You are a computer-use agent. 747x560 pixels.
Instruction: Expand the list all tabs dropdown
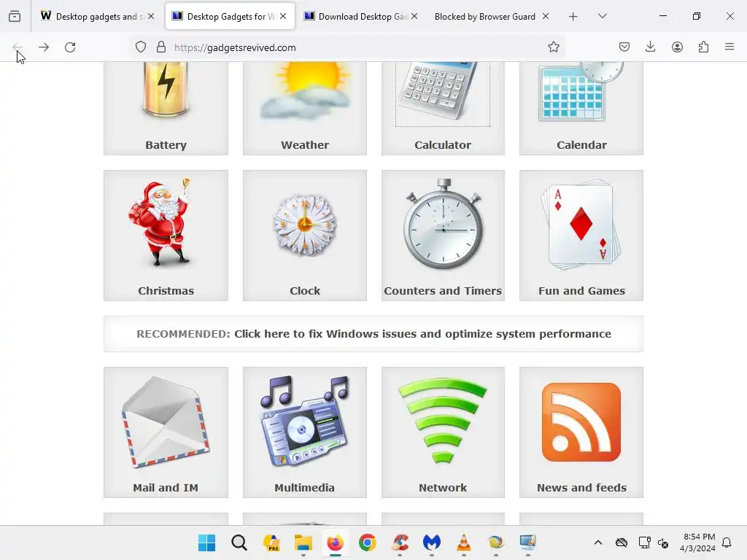(603, 17)
